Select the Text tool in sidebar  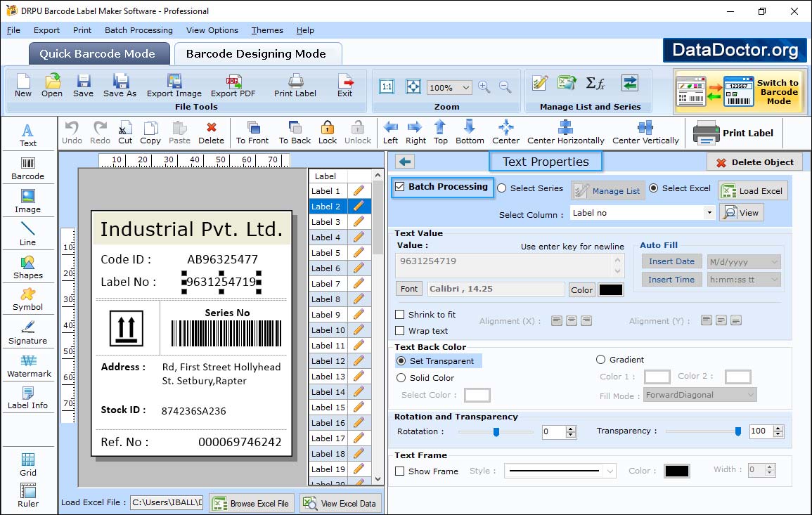click(x=28, y=135)
